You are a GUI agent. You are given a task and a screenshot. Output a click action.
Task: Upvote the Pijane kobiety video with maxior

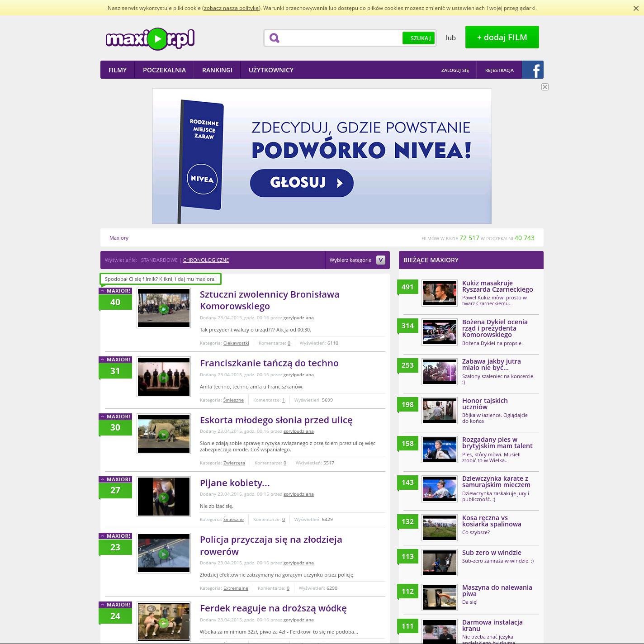pyautogui.click(x=115, y=479)
